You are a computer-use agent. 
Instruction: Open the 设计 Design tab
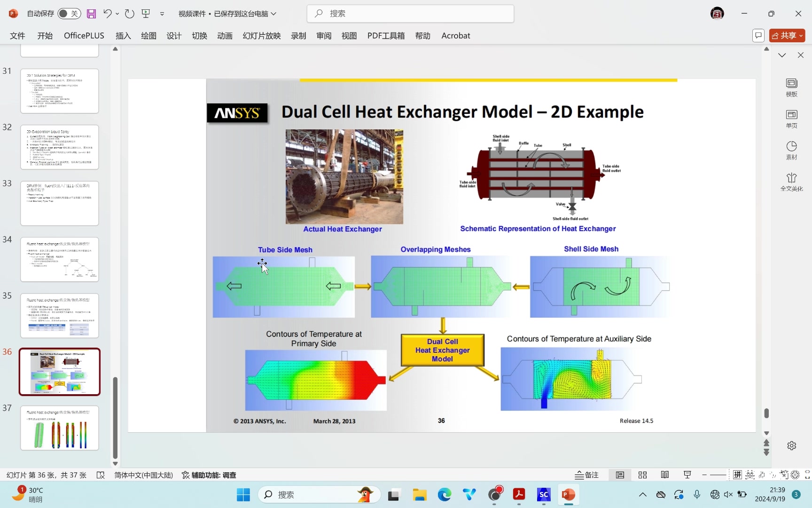click(174, 36)
